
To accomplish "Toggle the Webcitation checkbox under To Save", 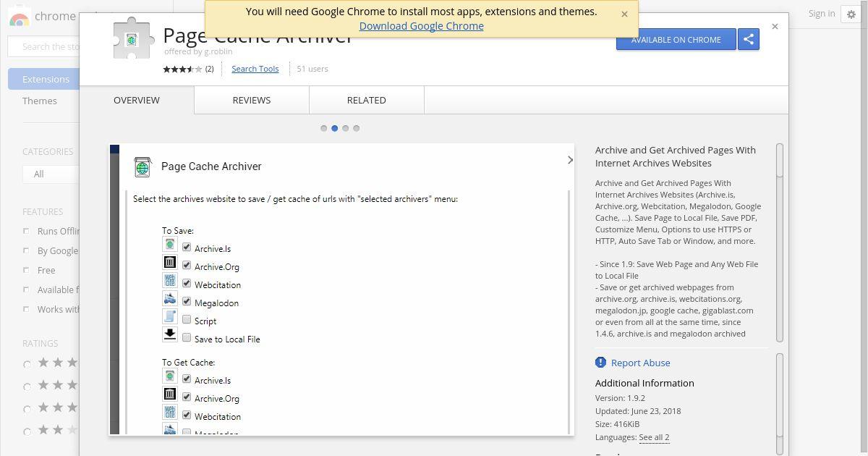I will point(187,284).
